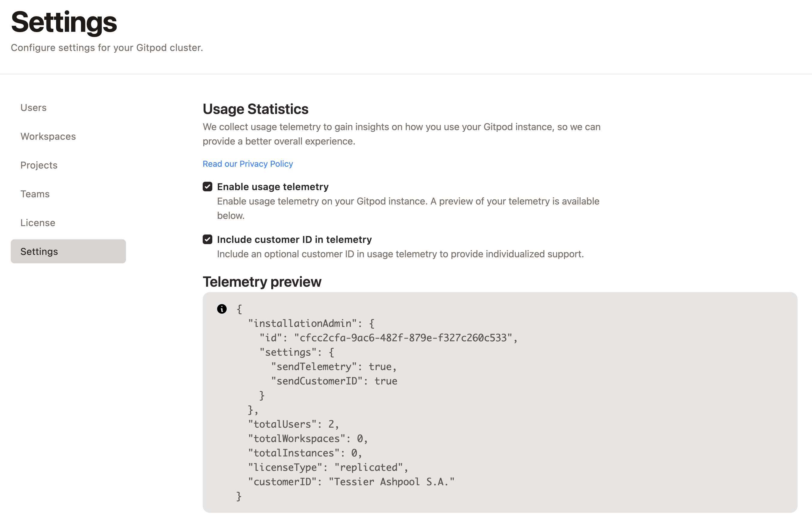Click the Telemetry preview heading
The width and height of the screenshot is (812, 526).
(262, 282)
